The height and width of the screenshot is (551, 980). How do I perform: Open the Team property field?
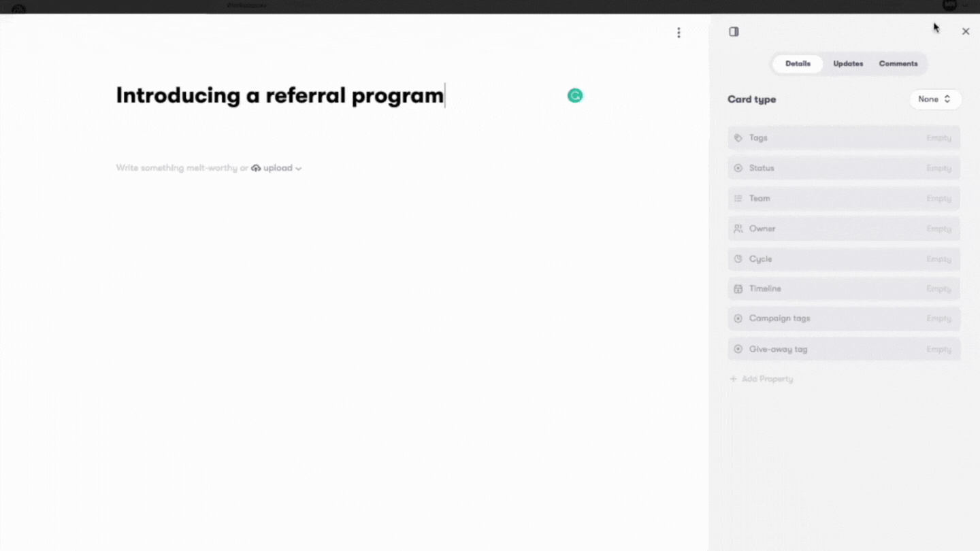coord(844,199)
